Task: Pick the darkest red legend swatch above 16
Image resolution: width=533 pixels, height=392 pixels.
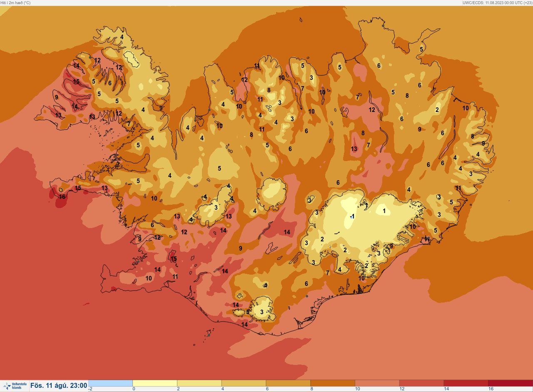Action: click(x=511, y=383)
